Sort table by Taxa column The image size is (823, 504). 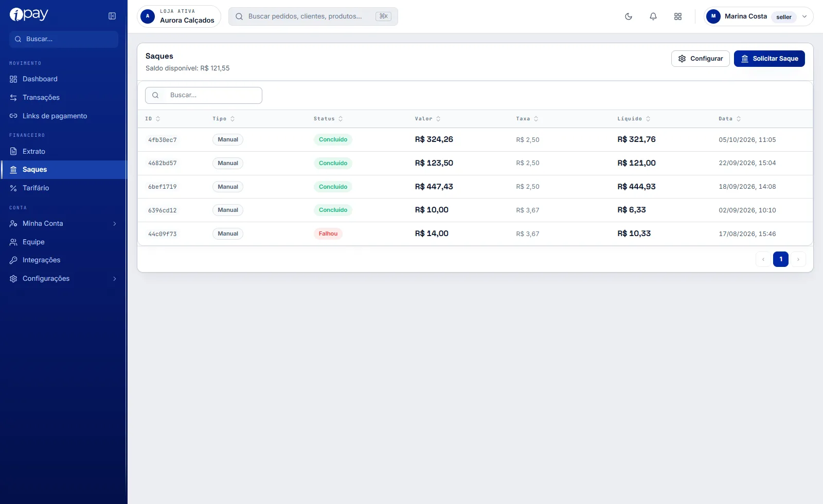click(527, 119)
